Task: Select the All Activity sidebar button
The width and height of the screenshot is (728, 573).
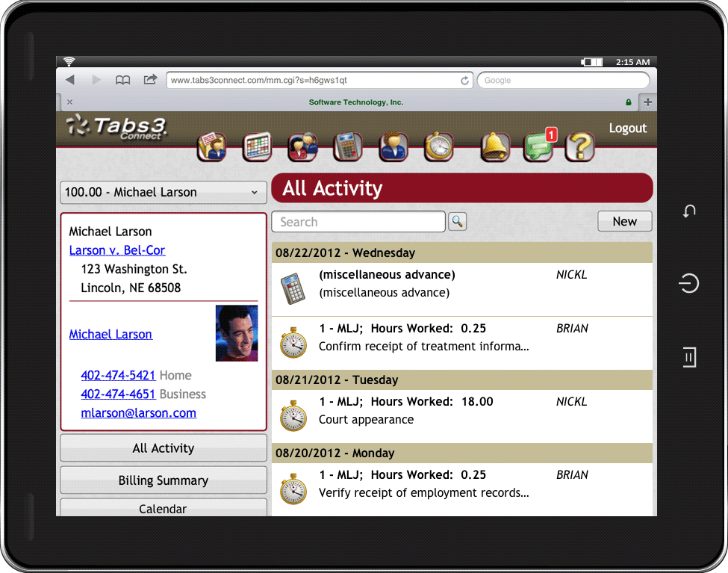Action: click(164, 448)
